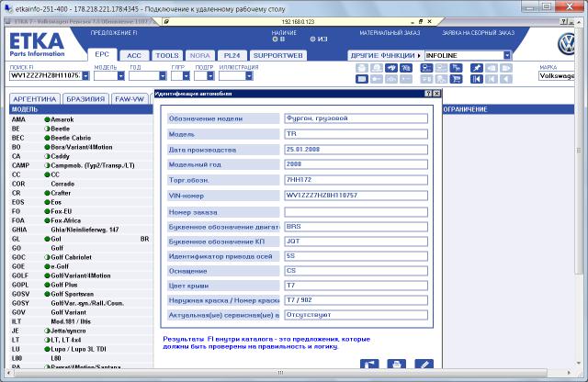Click the help question mark on the identification dialog
This screenshot has height=382, width=588.
(429, 94)
